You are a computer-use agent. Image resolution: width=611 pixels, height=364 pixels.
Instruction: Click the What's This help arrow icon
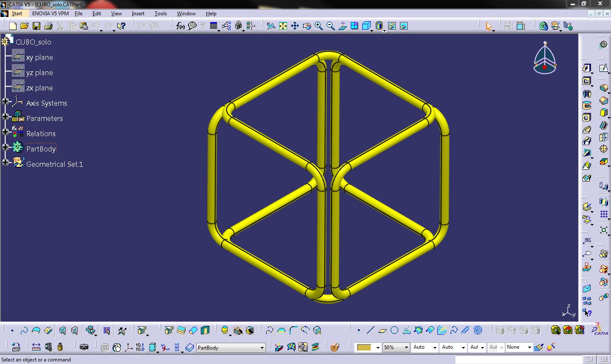pos(121,26)
